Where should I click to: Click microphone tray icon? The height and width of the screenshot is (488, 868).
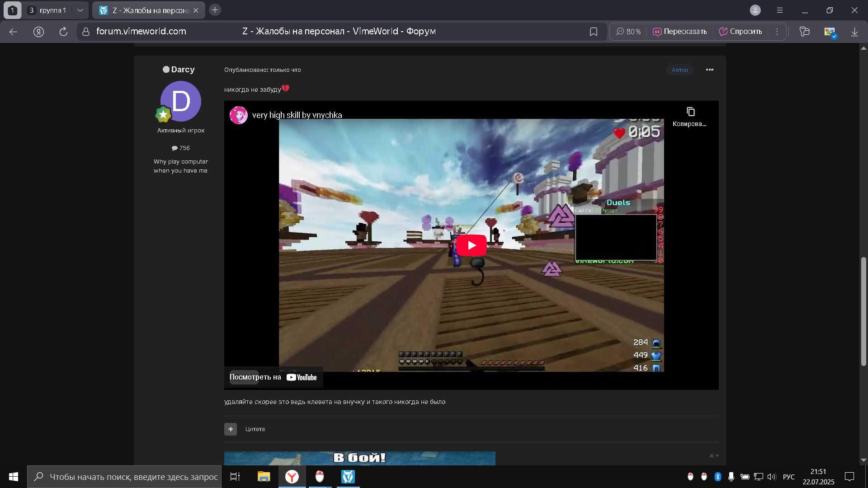[x=731, y=477]
